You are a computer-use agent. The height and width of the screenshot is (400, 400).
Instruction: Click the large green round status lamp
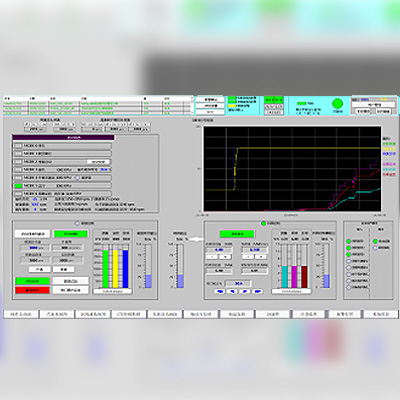point(338,104)
